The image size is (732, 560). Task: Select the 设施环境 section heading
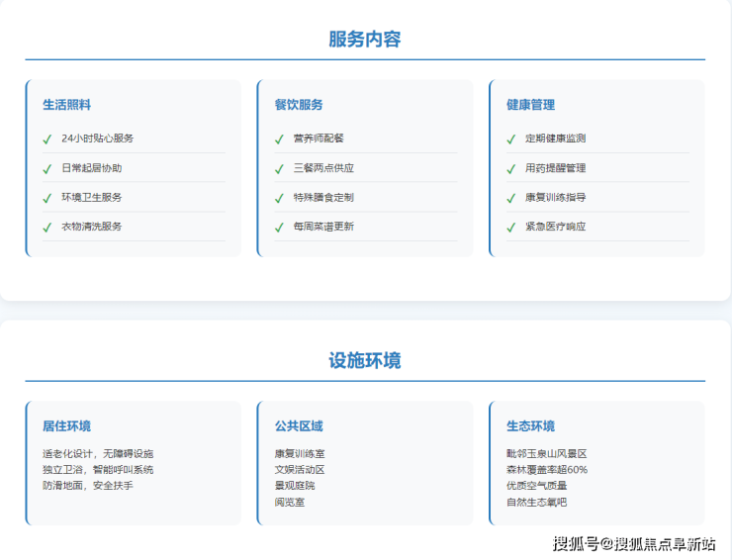pyautogui.click(x=365, y=360)
